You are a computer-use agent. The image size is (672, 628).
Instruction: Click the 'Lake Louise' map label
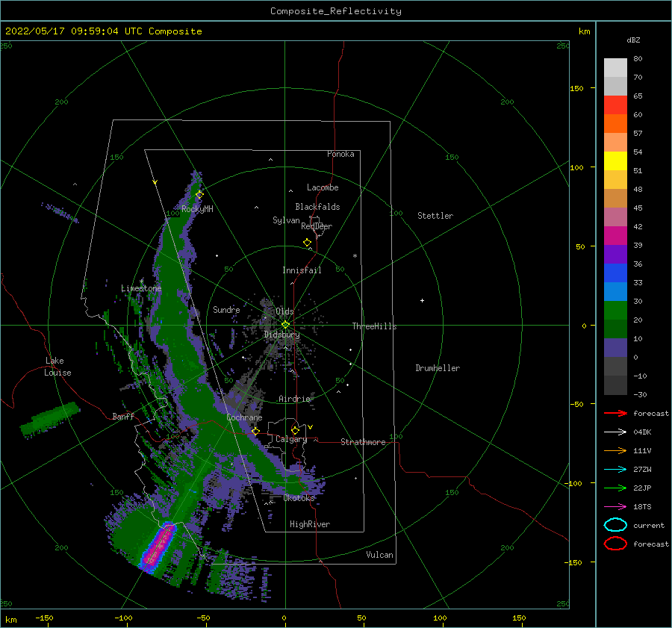point(57,367)
